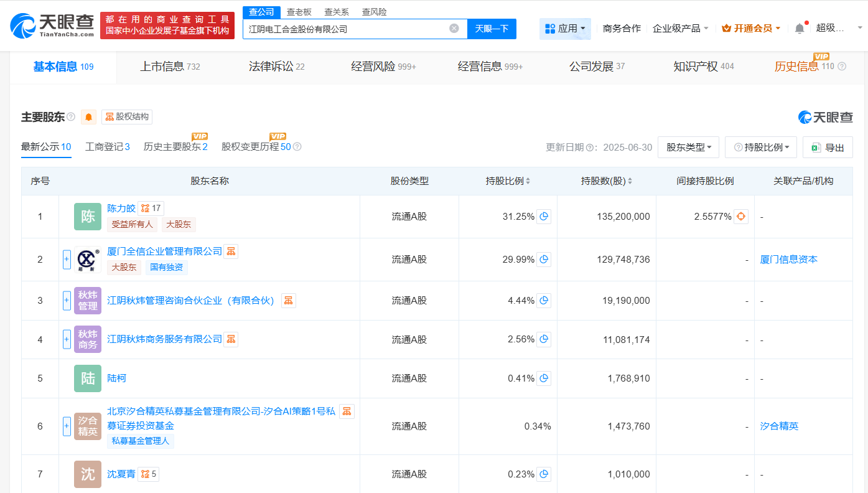
Task: Open the 持股比例 filter dropdown
Action: [760, 147]
